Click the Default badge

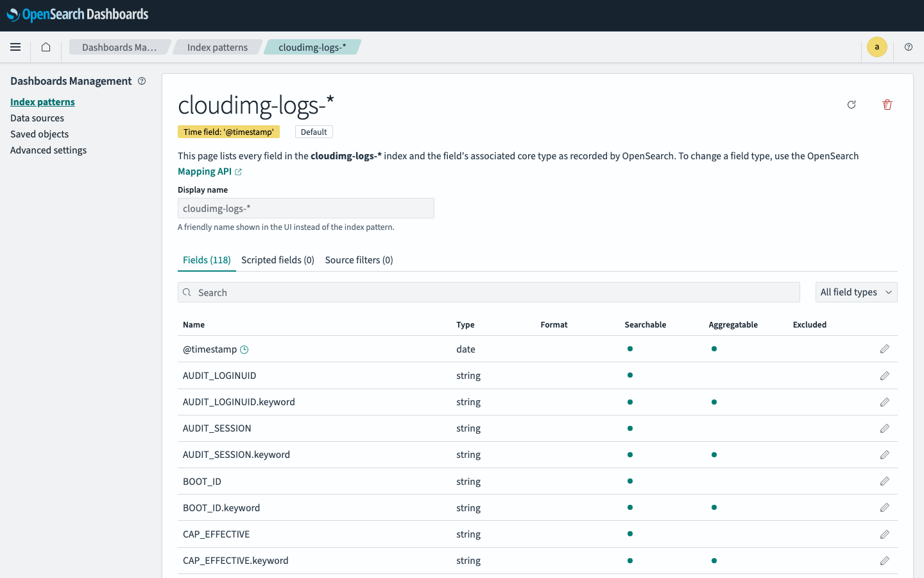click(x=314, y=132)
